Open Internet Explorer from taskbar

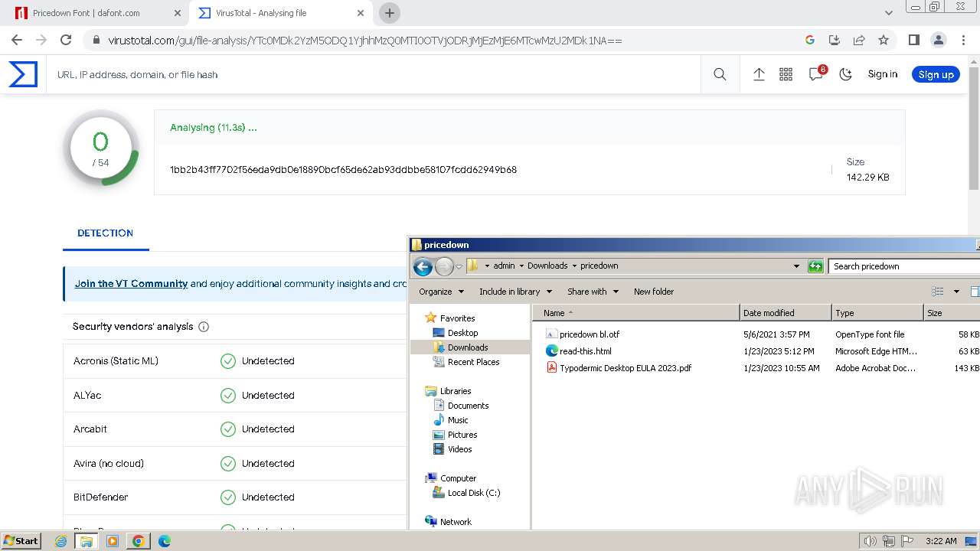(60, 541)
